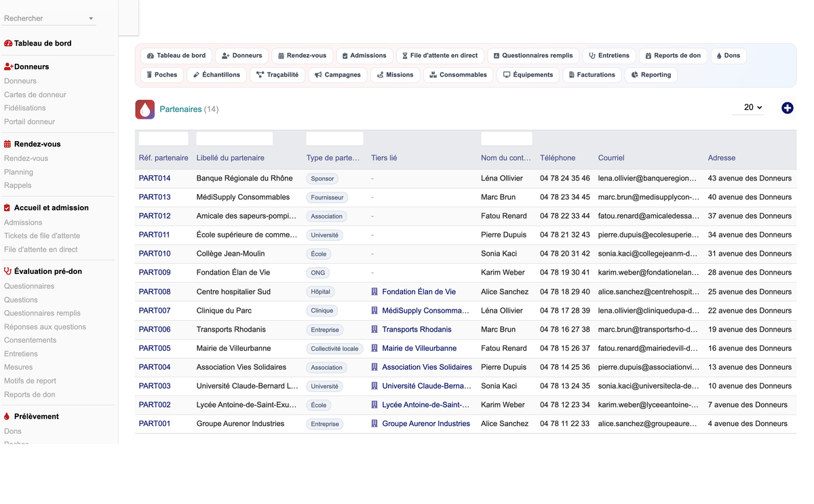This screenshot has width=814, height=504.
Task: Open the Reporting toolbar tab
Action: (x=651, y=75)
